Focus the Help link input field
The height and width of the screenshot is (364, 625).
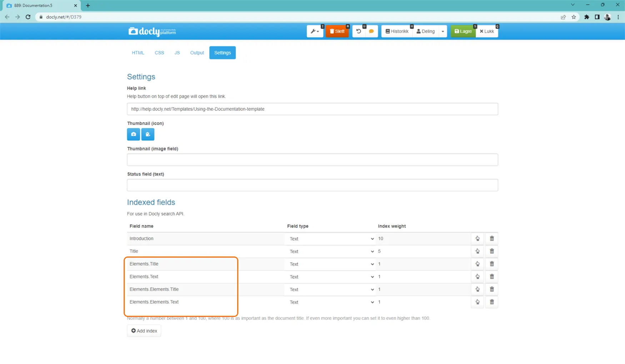click(312, 109)
